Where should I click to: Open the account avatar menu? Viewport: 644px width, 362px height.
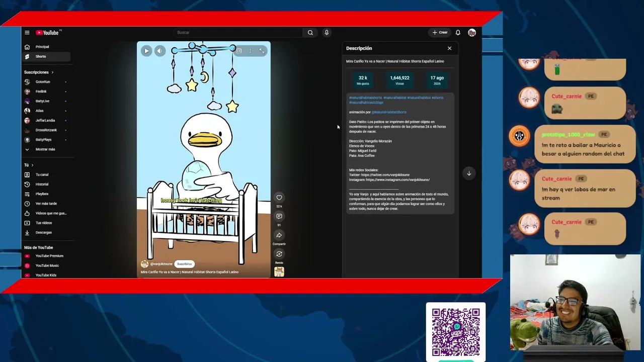click(x=472, y=33)
